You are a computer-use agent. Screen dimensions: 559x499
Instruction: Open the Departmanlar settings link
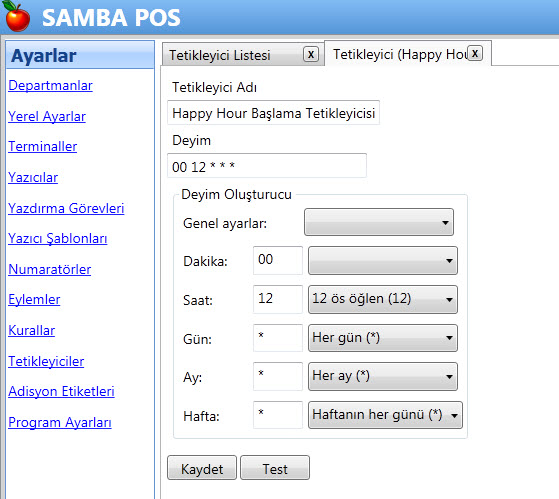tap(50, 86)
